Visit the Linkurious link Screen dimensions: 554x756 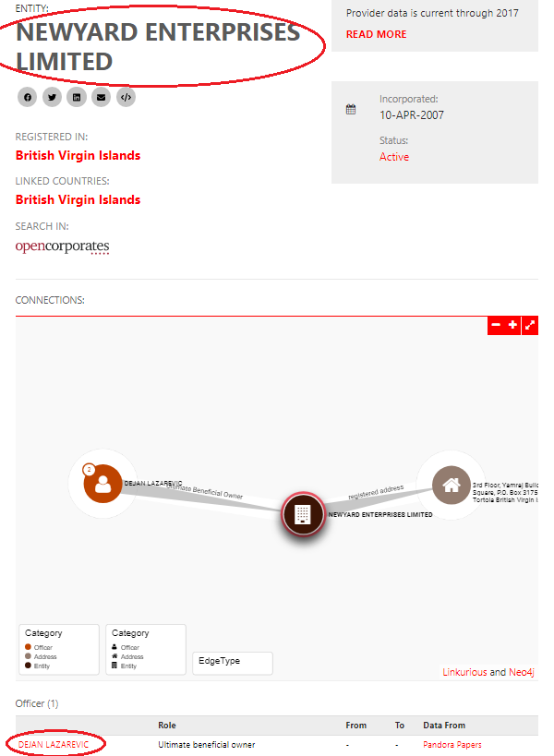click(x=464, y=672)
